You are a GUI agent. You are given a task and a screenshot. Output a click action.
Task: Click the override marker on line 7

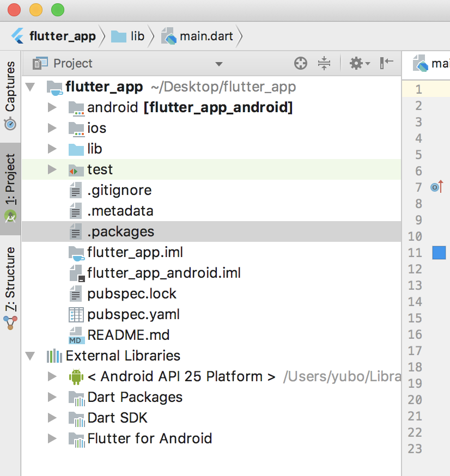(436, 187)
